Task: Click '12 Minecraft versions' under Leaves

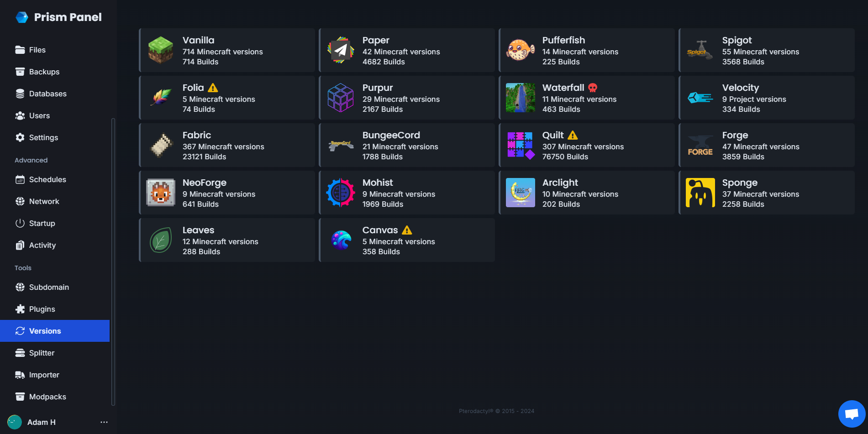Action: [x=221, y=241]
